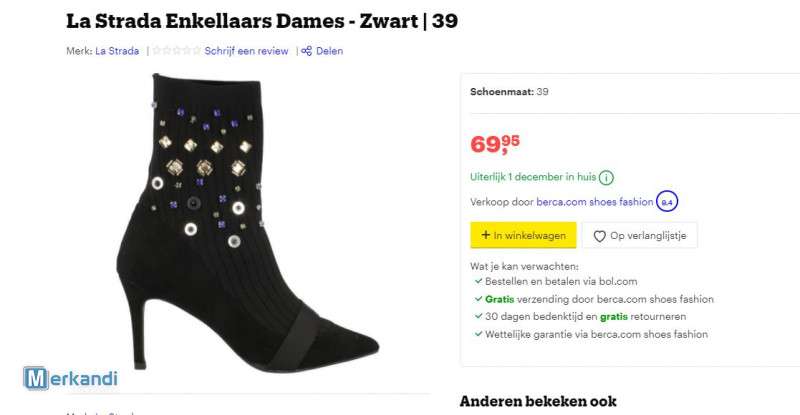Open Schrijf een review link
This screenshot has height=415, width=800.
coord(246,51)
